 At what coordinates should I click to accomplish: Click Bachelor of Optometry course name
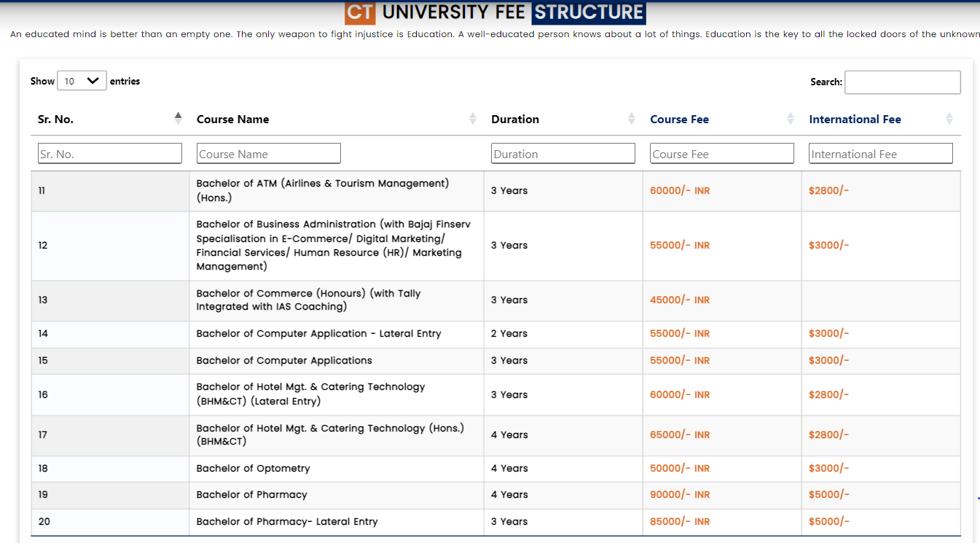253,468
